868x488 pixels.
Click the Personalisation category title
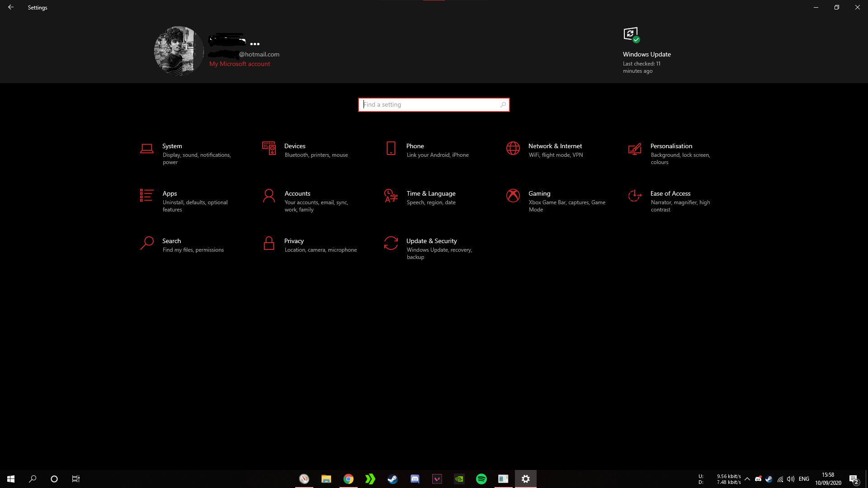671,146
